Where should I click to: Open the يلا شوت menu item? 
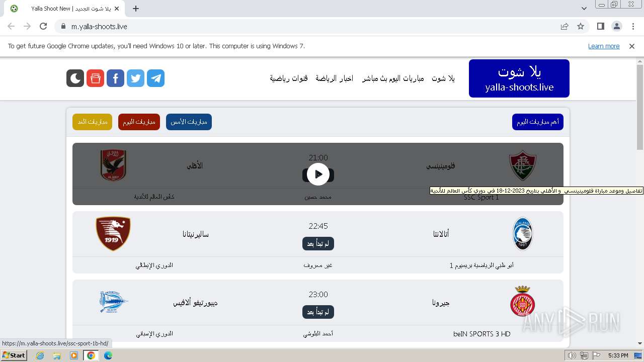[x=443, y=78]
